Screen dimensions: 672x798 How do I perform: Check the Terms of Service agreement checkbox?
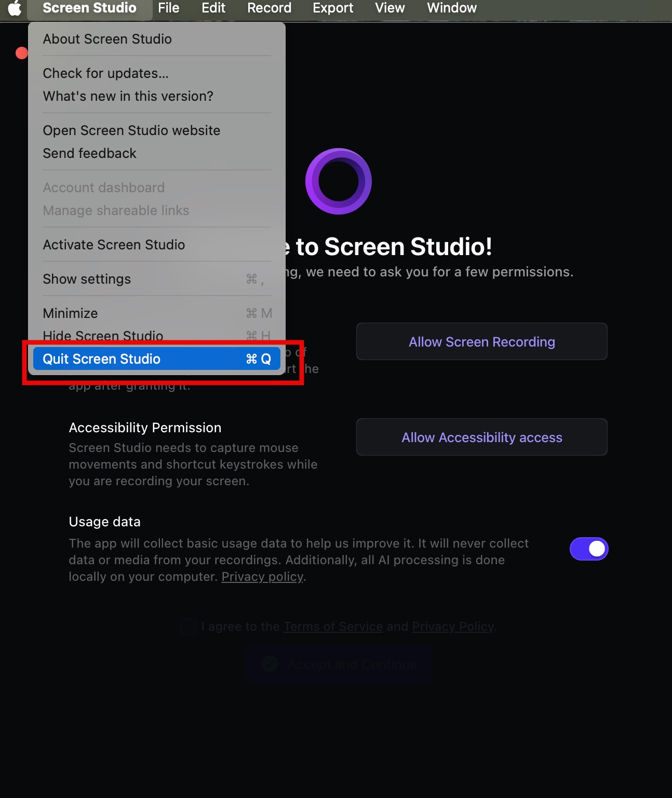point(189,627)
